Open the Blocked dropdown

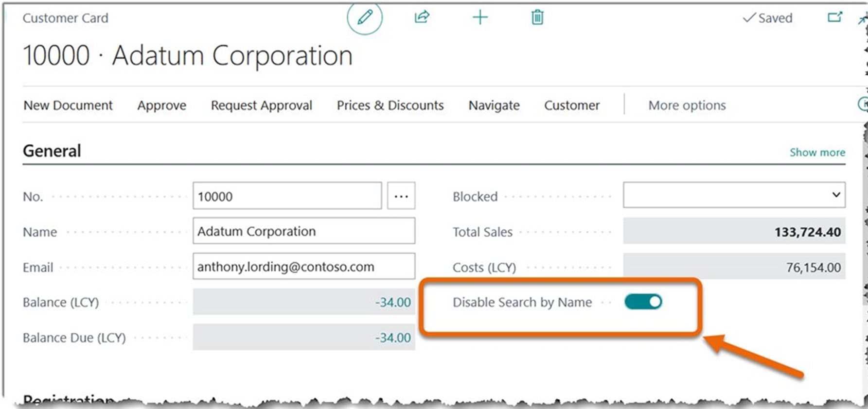tap(734, 195)
